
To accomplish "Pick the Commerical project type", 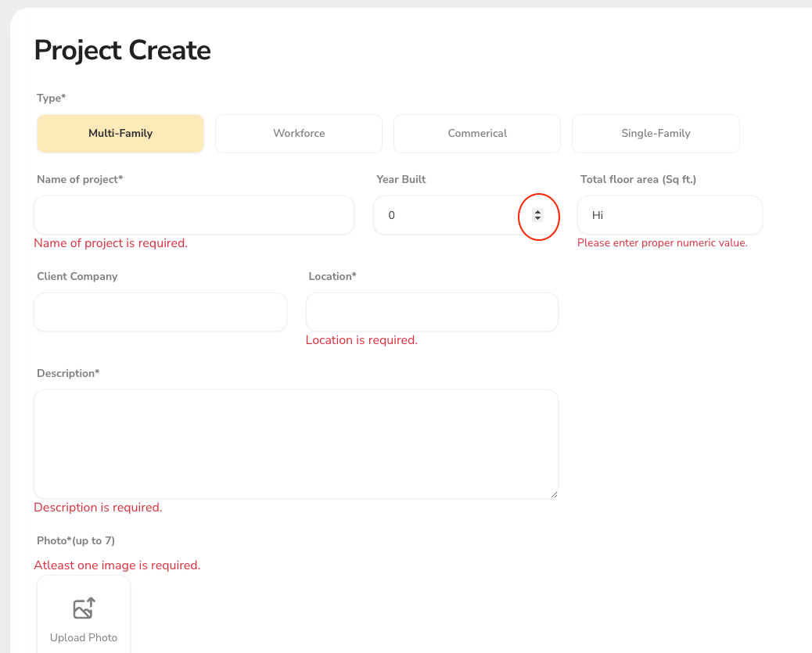I will point(477,134).
